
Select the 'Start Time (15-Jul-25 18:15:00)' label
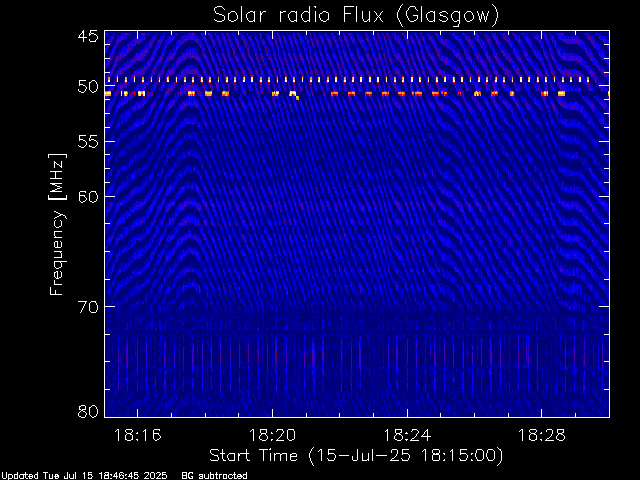coord(356,456)
